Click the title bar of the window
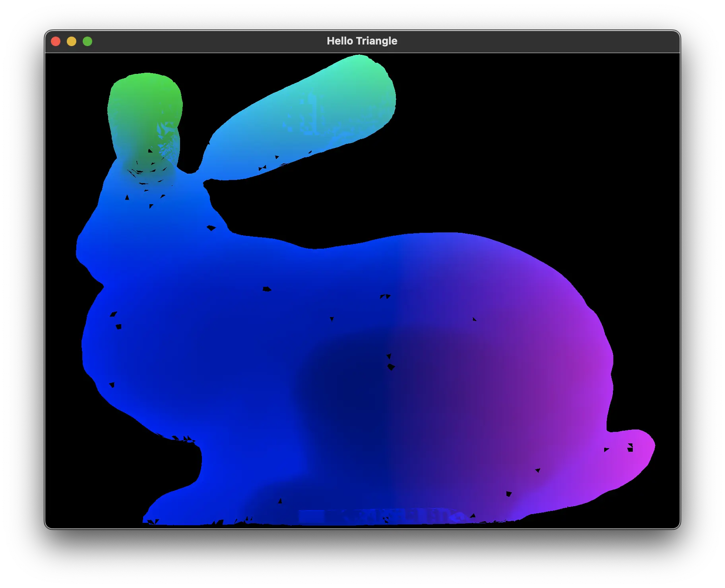 238,41
